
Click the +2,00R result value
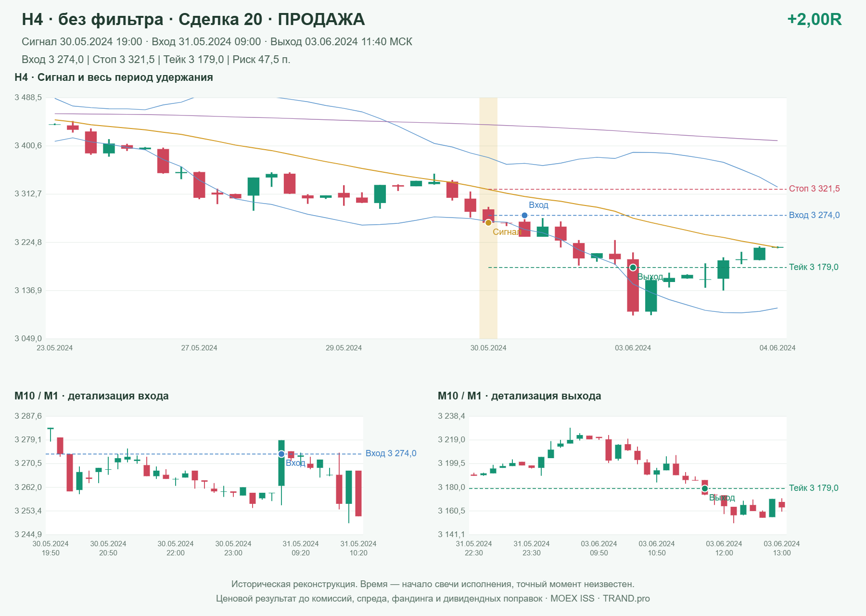point(814,19)
